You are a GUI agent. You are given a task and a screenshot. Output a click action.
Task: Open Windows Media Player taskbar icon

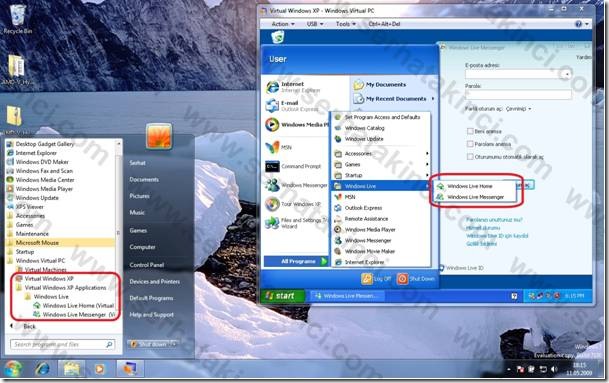point(99,369)
